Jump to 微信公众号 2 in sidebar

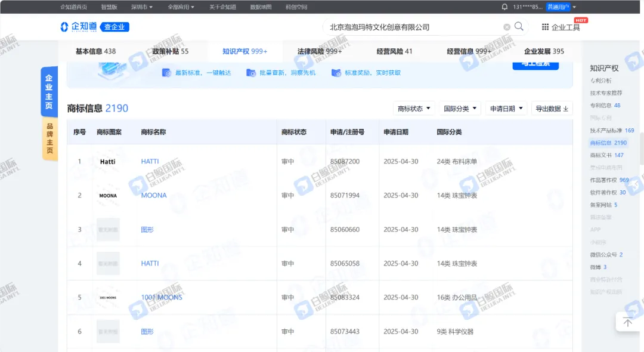(606, 255)
